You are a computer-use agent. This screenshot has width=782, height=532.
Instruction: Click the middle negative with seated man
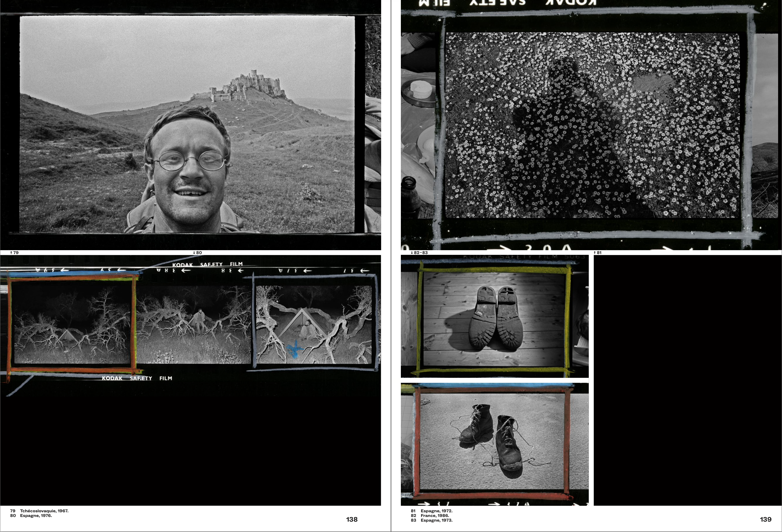[x=194, y=325]
